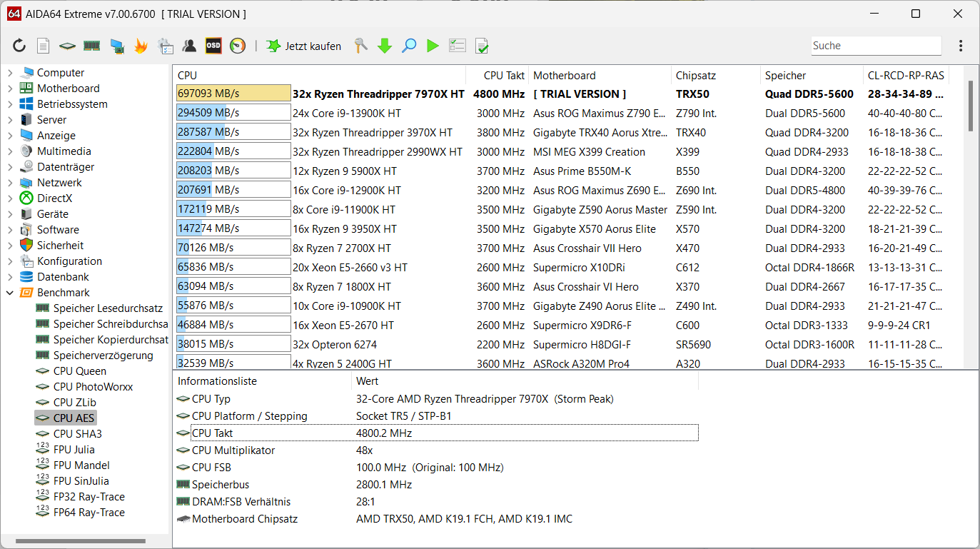Image resolution: width=980 pixels, height=549 pixels.
Task: Click the magnifying glass search icon in the toolbar
Action: coord(409,46)
